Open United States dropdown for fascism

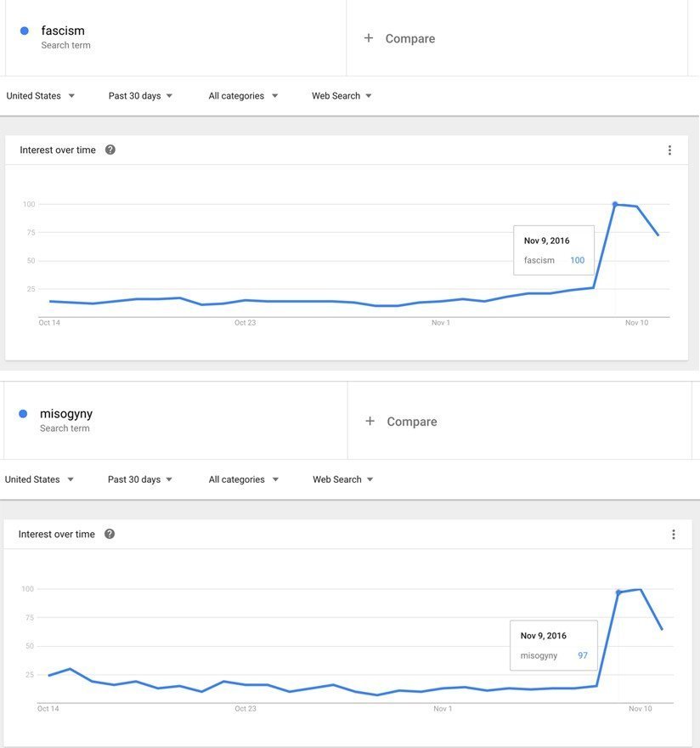click(x=41, y=96)
